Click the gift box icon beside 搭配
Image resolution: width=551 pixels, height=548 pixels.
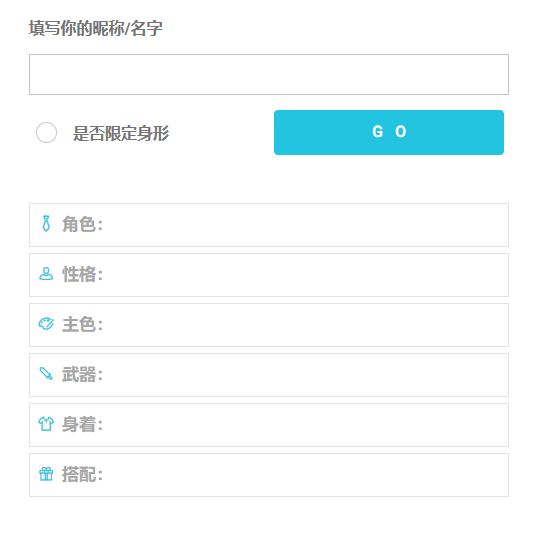coord(46,474)
